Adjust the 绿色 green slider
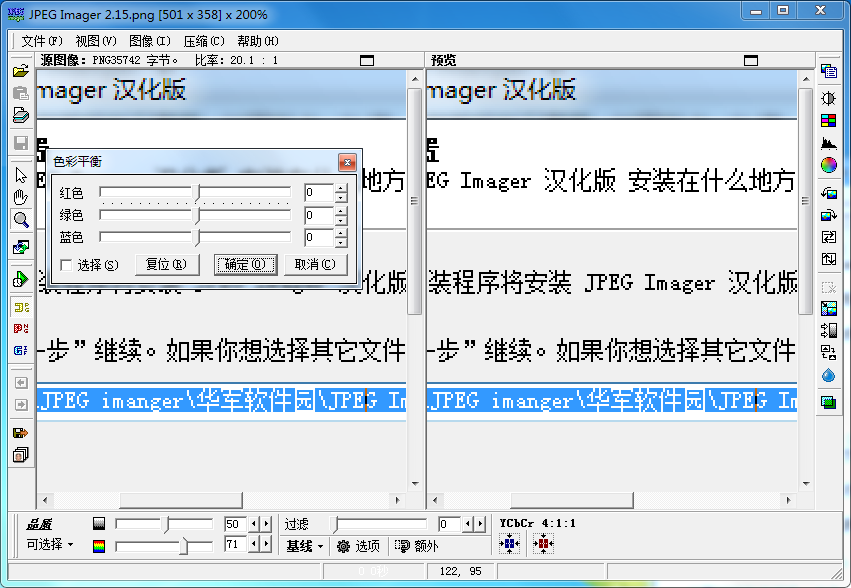Image resolution: width=851 pixels, height=588 pixels. [195, 216]
